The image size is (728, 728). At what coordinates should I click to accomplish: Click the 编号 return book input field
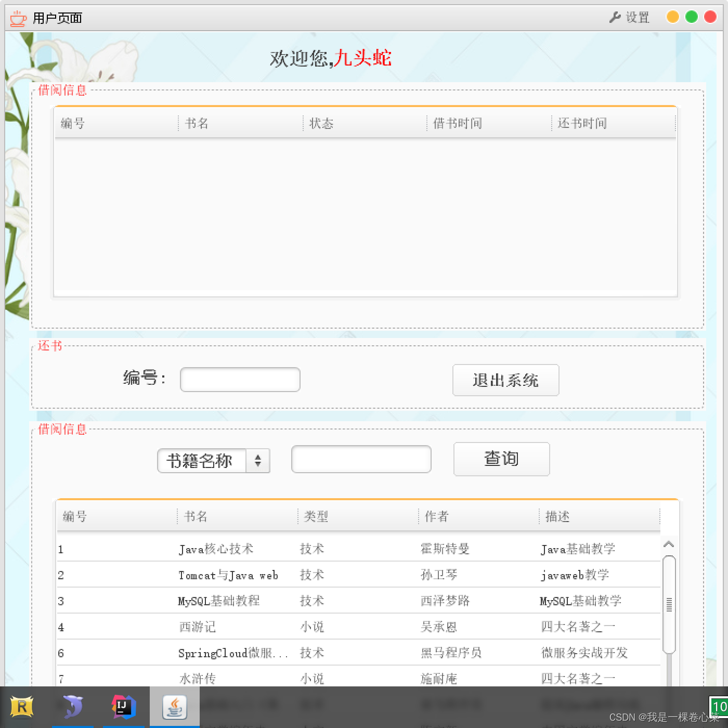240,380
